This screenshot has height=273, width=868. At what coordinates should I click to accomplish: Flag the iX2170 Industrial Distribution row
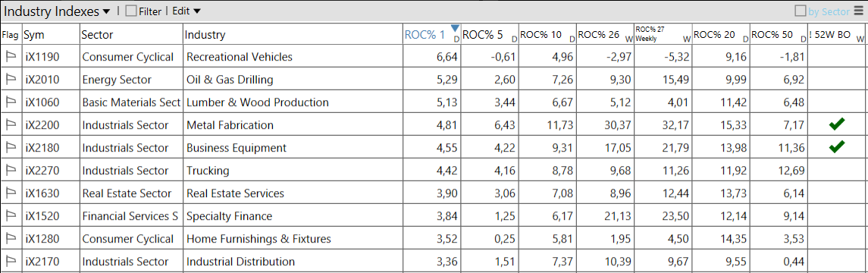point(10,262)
